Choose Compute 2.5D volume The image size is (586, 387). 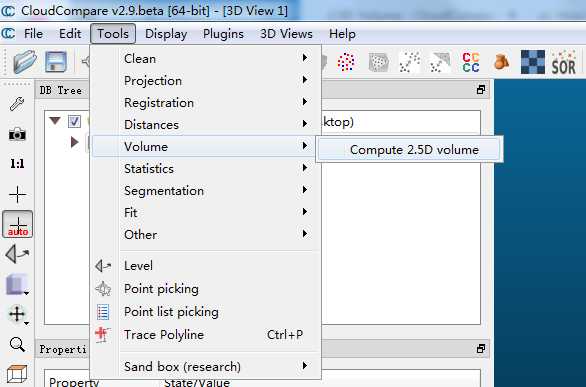[409, 149]
